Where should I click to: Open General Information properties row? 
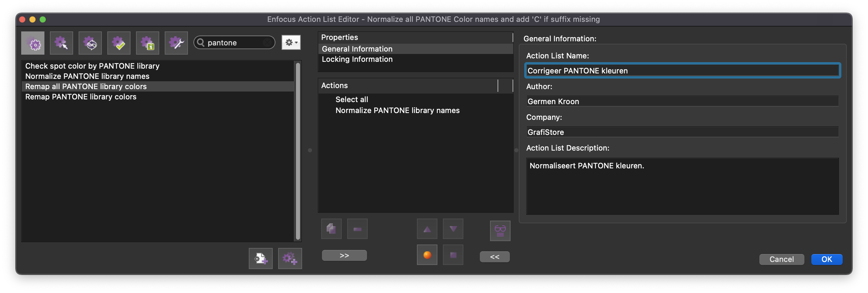point(416,49)
